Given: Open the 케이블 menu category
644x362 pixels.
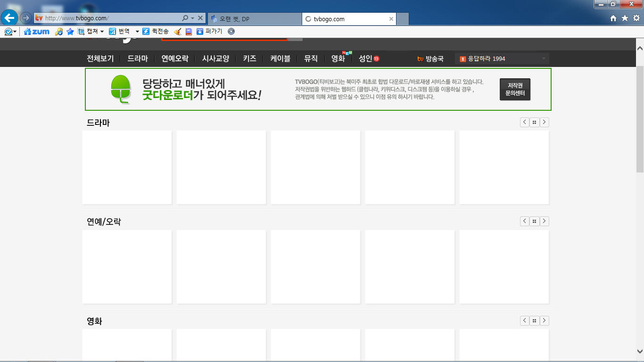Looking at the screenshot, I should 280,59.
